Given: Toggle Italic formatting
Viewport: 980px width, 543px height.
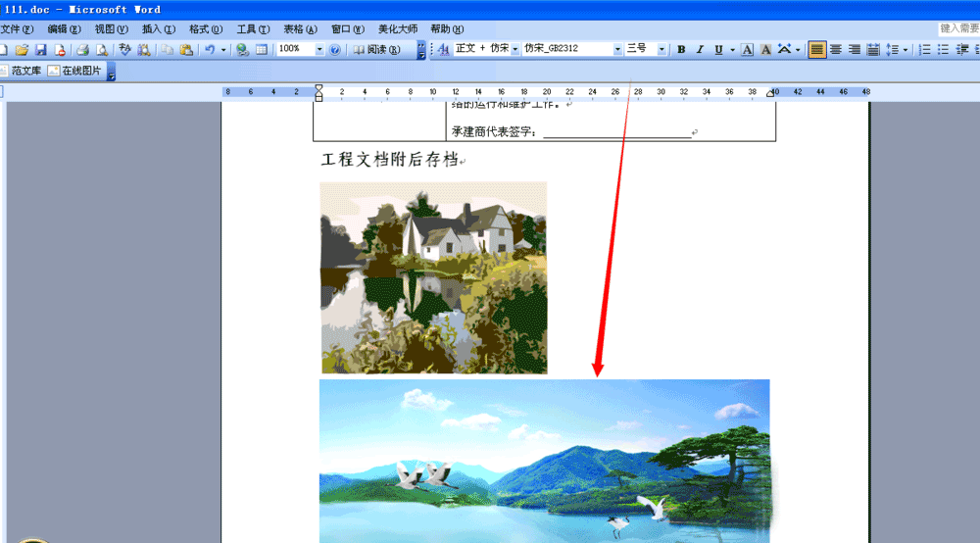Looking at the screenshot, I should point(700,49).
